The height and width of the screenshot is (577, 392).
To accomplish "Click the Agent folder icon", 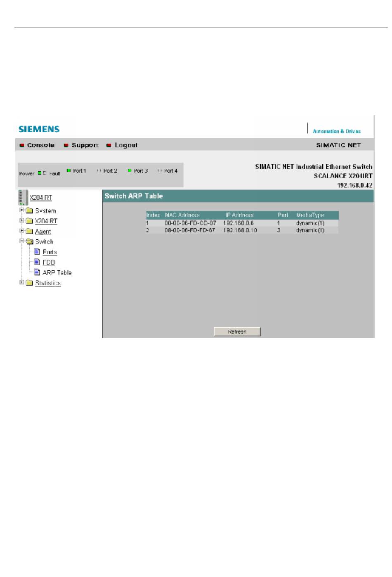I will [29, 231].
